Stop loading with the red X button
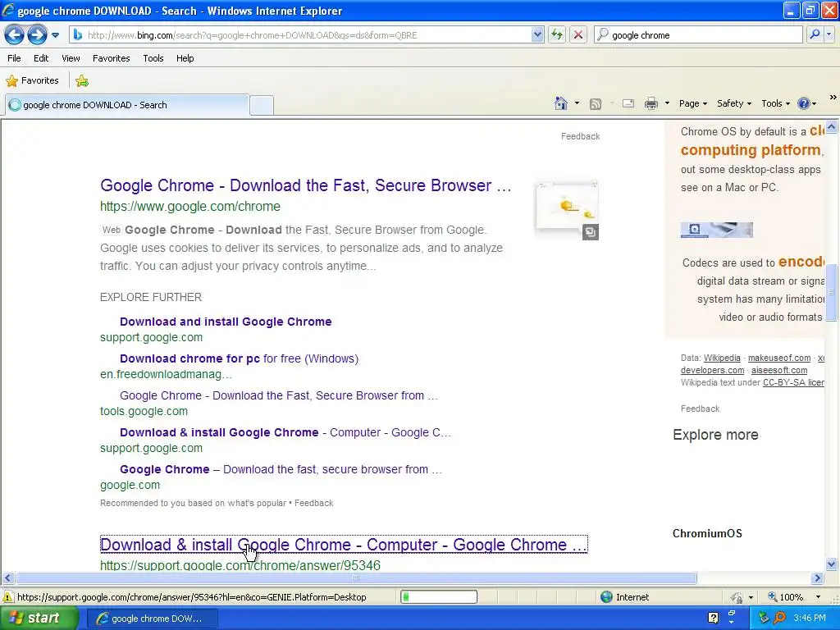The image size is (840, 630). [x=578, y=35]
